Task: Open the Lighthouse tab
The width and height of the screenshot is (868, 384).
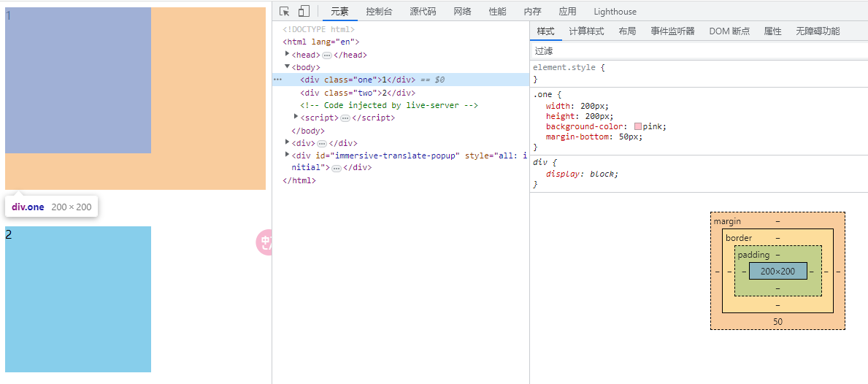Action: [x=615, y=12]
